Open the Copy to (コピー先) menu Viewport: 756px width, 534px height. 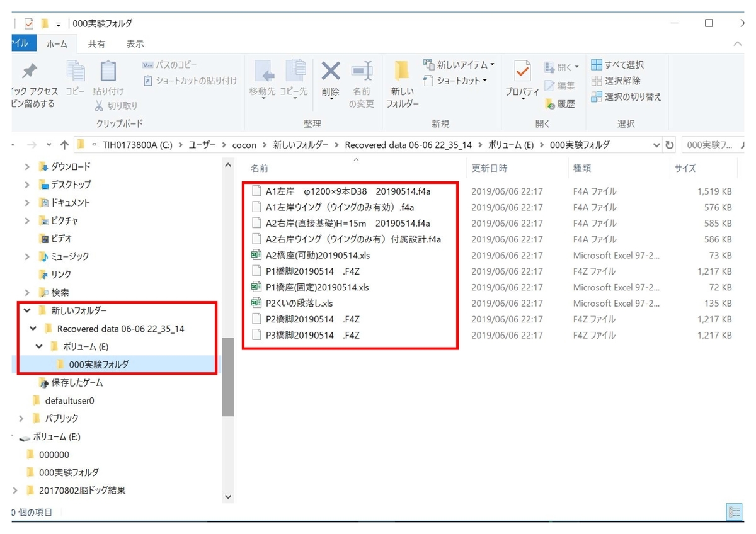pyautogui.click(x=294, y=80)
